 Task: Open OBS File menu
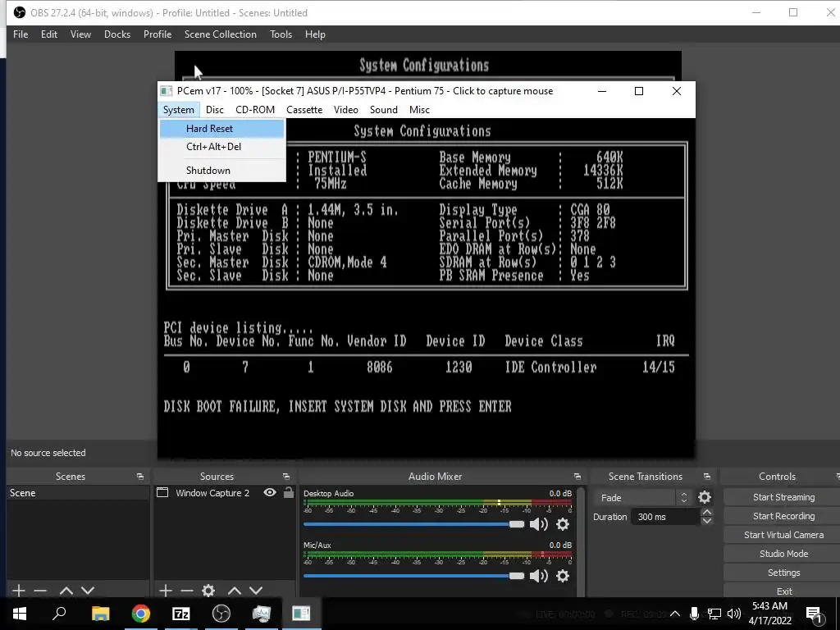21,34
